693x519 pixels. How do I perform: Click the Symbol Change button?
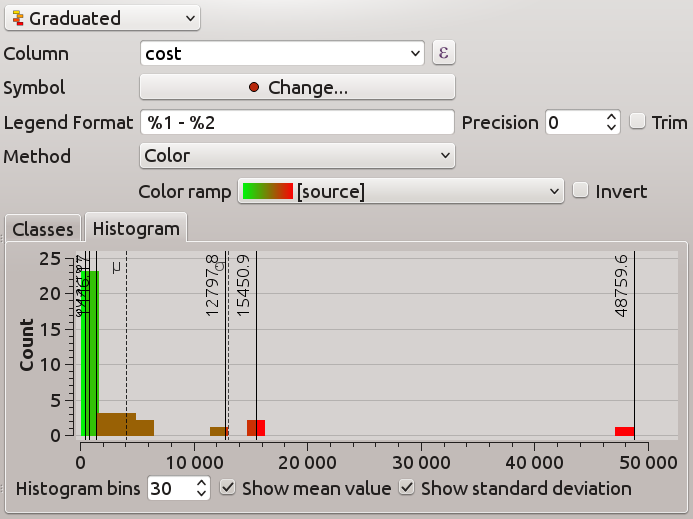tap(297, 88)
